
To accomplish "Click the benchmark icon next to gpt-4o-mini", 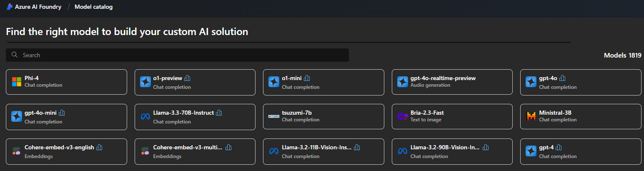I will [62, 113].
